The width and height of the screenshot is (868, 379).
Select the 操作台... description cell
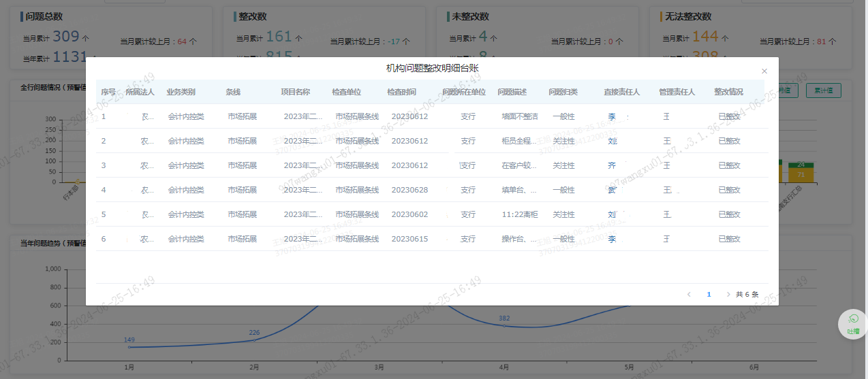(520, 239)
